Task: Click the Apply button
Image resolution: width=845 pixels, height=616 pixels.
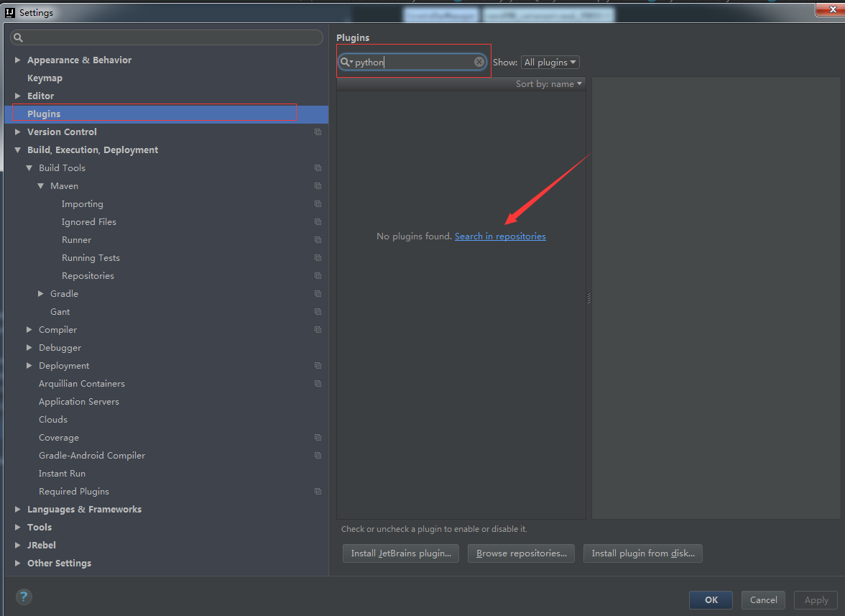Action: pyautogui.click(x=816, y=600)
